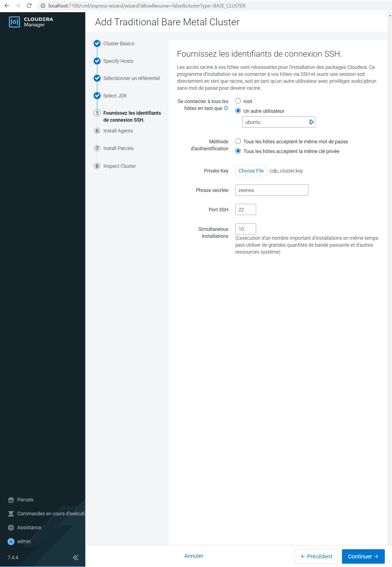392x567 pixels.
Task: Click the Précédent button
Action: click(x=316, y=556)
